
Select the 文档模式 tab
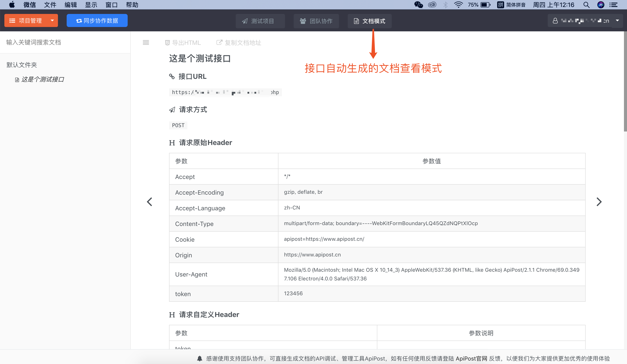[369, 21]
